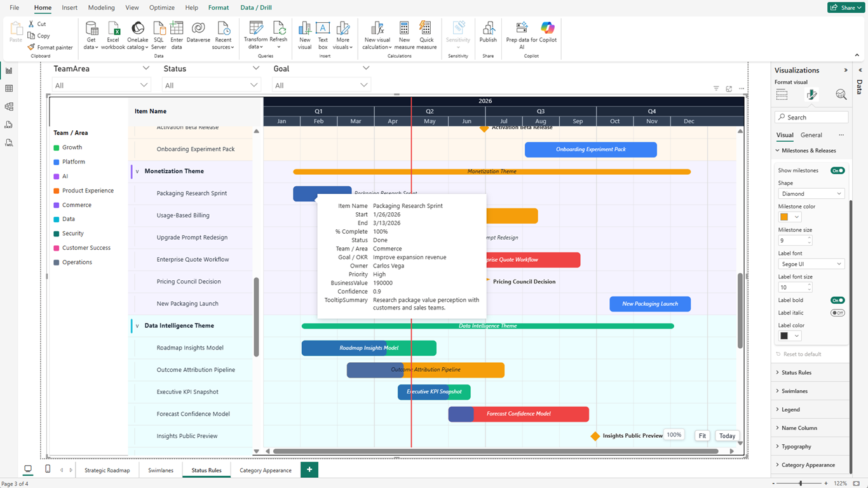Click the Copy icon

point(32,36)
